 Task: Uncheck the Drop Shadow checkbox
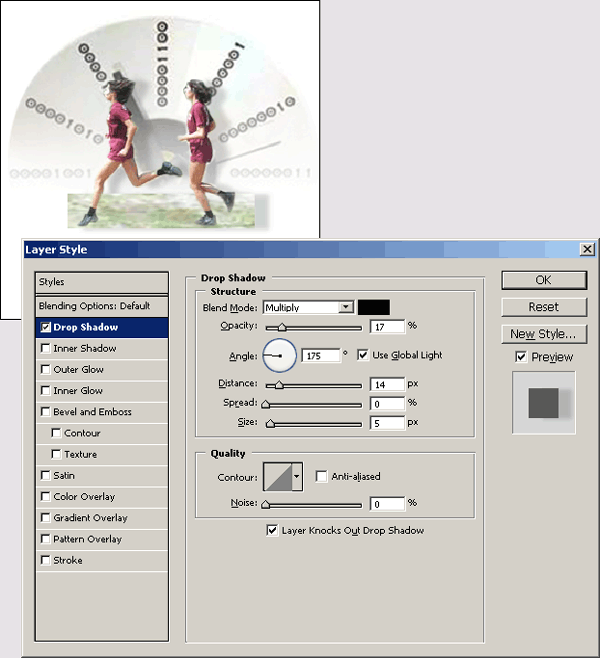[45, 327]
